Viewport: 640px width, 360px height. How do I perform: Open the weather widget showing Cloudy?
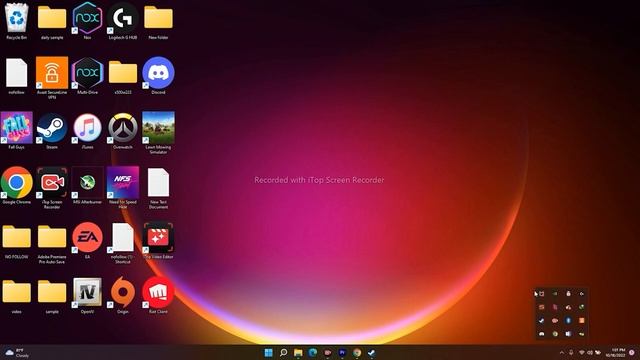[x=17, y=353]
